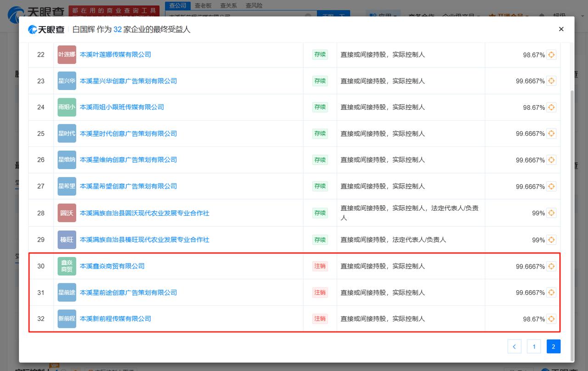Open equity chart icon for 本溪新前程传媒有限公司
Viewport: 588px width, 371px height.
(x=551, y=319)
